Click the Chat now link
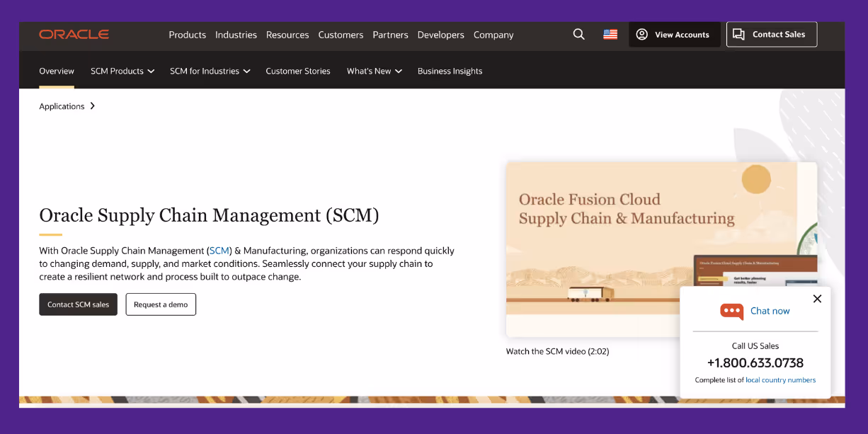Image resolution: width=868 pixels, height=434 pixels. click(770, 311)
